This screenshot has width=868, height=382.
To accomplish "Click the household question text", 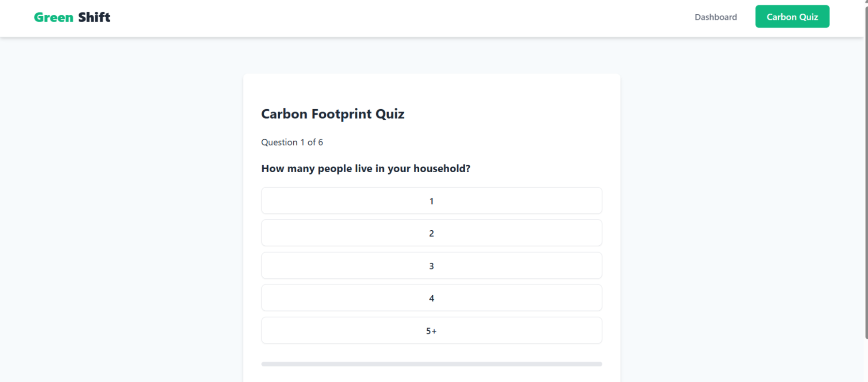I will pos(365,168).
